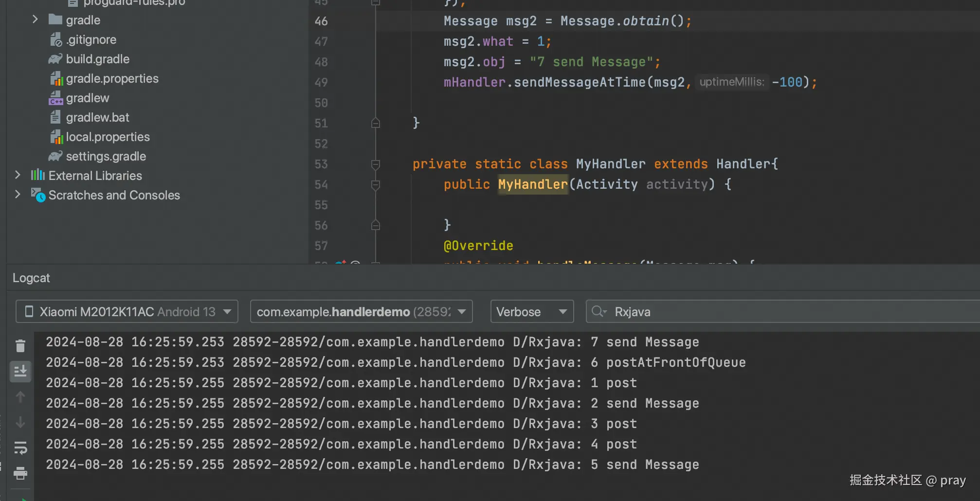Select the local.properties file icon

tap(56, 137)
